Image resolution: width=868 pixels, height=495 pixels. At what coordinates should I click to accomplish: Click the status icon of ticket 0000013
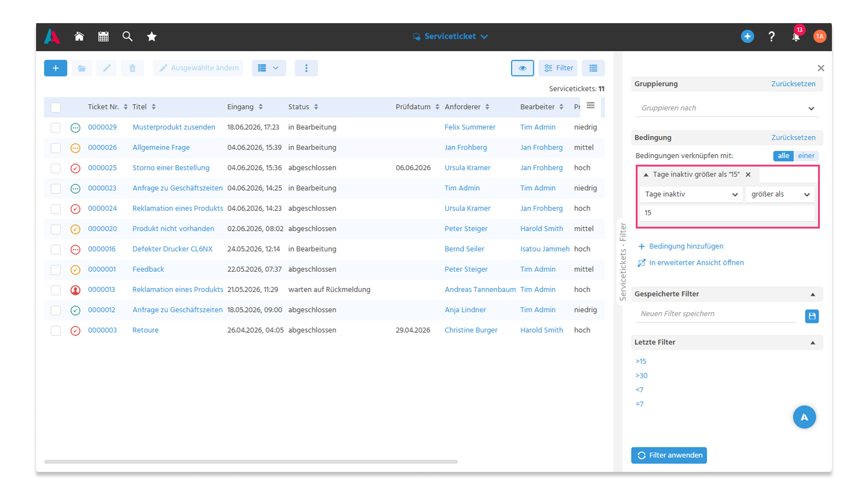(75, 290)
